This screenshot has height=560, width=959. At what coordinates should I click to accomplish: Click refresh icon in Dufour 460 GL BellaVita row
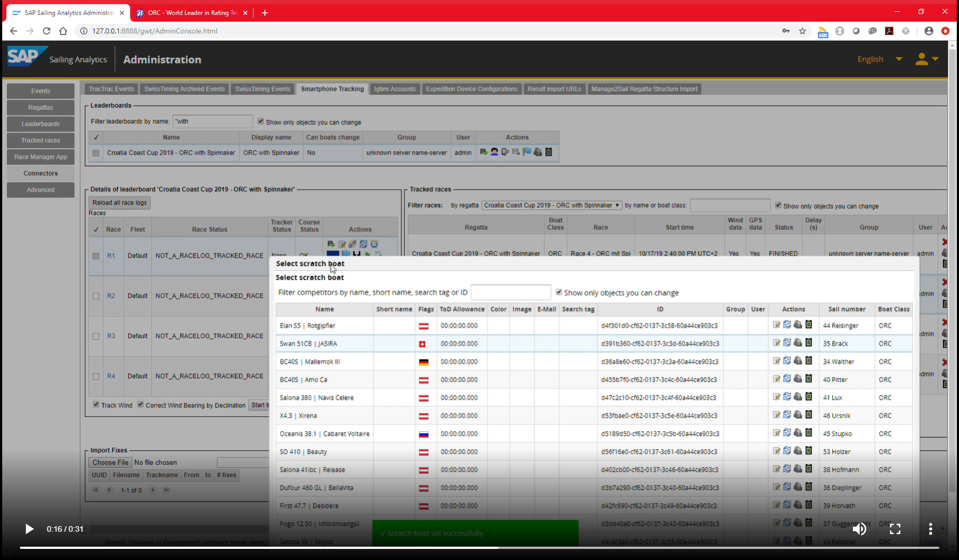(787, 487)
